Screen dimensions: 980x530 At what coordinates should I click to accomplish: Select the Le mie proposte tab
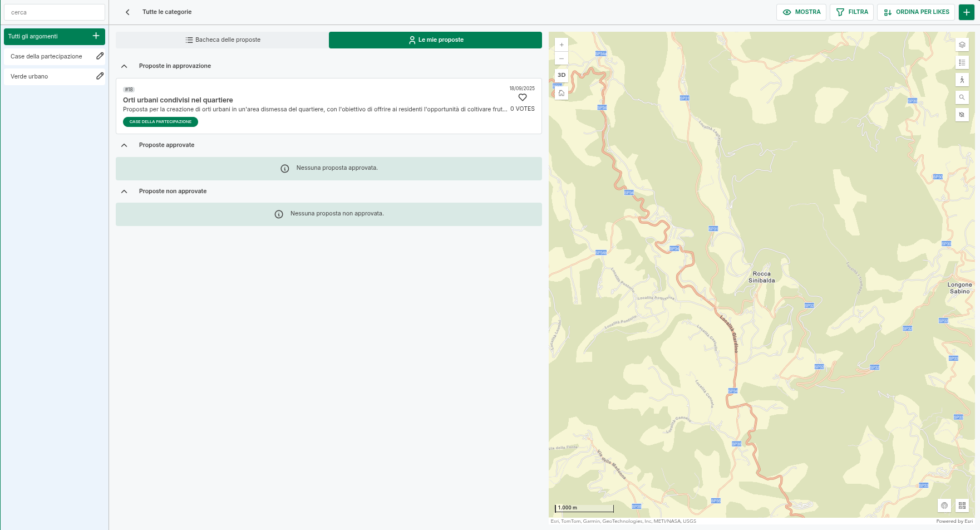435,40
